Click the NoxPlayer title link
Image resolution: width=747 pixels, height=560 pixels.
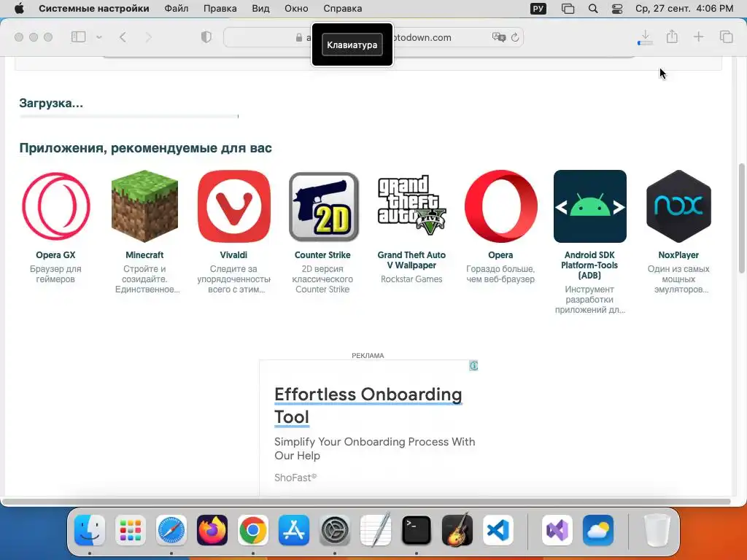click(x=678, y=254)
